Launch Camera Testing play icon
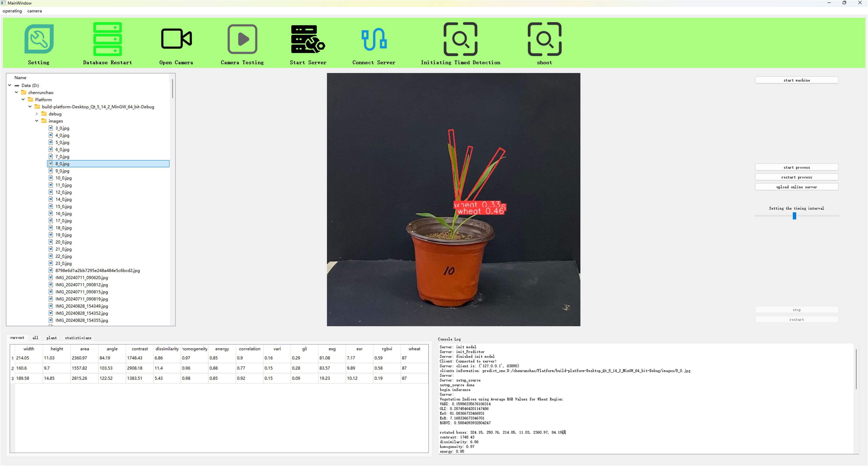The width and height of the screenshot is (868, 466). coord(242,39)
